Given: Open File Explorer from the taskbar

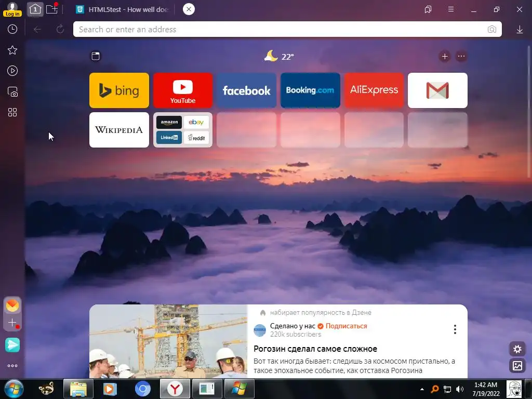Looking at the screenshot, I should pos(78,389).
